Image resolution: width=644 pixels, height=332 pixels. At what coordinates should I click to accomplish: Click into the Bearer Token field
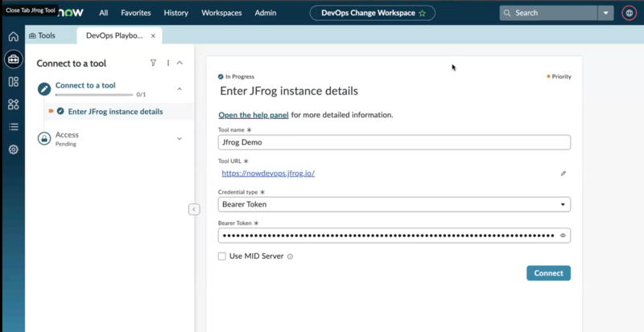(394, 236)
